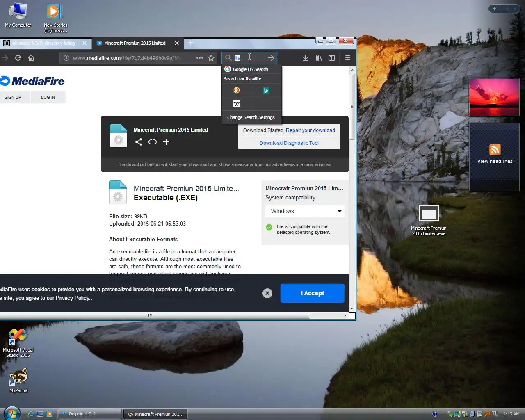Select Microsoft Visual Studio 2005 shortcut
This screenshot has height=420, width=525.
click(x=18, y=343)
